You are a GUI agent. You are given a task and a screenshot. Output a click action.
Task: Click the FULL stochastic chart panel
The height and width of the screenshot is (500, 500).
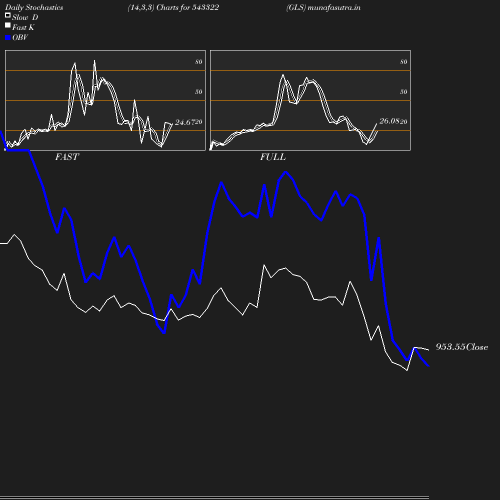310,100
